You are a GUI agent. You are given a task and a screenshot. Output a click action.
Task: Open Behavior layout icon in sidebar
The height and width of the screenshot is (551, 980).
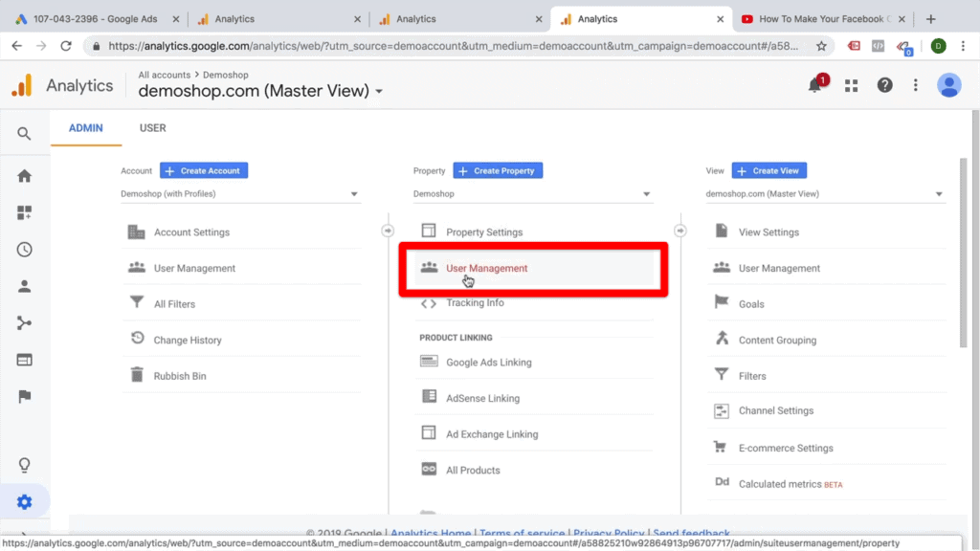pos(24,360)
